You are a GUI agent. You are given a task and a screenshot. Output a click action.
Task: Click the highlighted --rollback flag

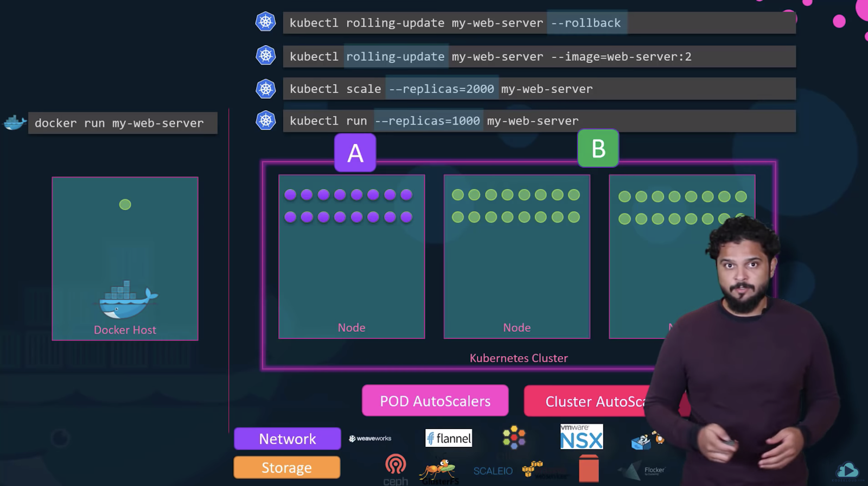click(x=586, y=23)
